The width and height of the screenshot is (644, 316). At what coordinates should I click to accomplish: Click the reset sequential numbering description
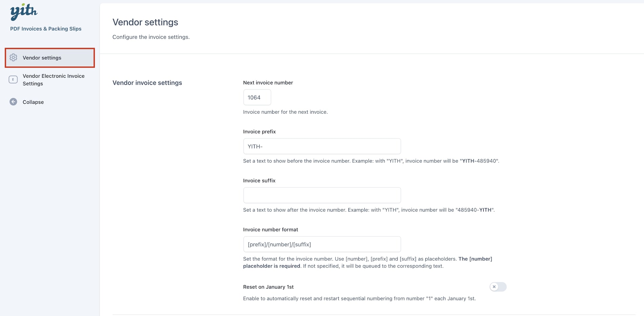[x=359, y=299]
